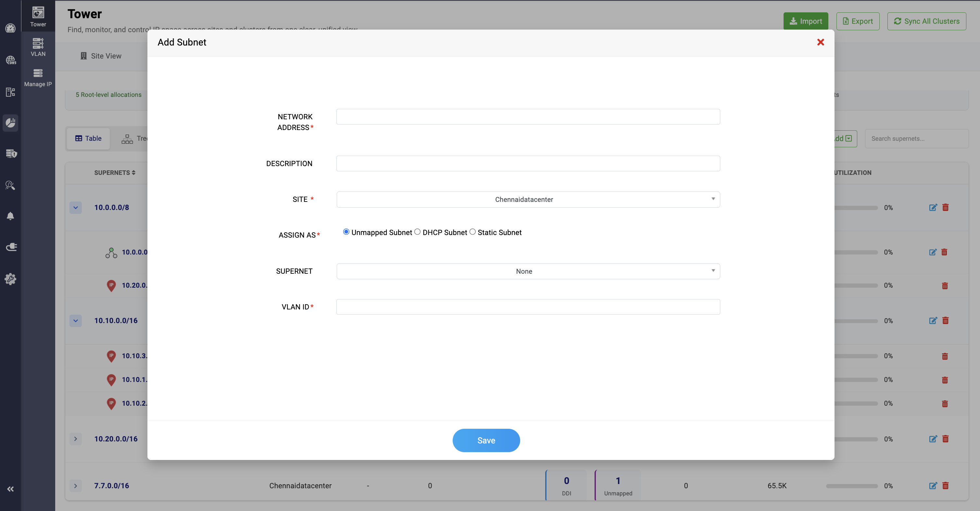
Task: Click Sync All Clusters button
Action: pos(926,21)
